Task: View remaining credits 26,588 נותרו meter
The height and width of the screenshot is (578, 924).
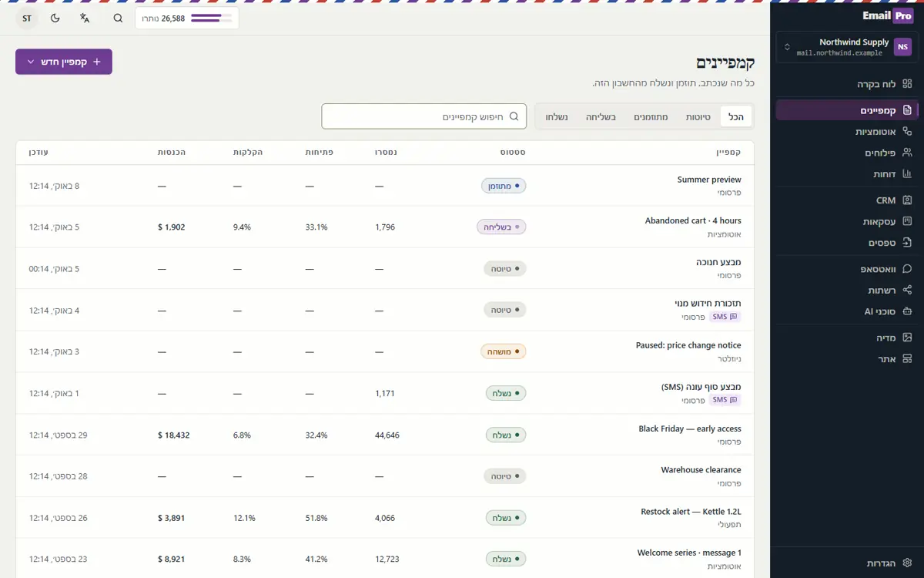Action: coord(187,18)
